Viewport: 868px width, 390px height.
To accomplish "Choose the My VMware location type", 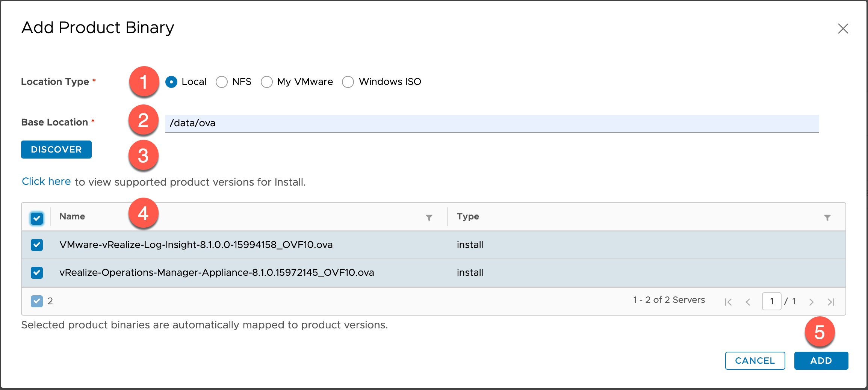I will pyautogui.click(x=267, y=82).
